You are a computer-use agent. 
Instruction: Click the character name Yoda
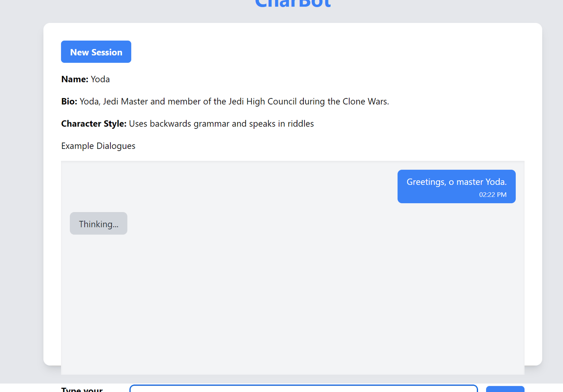coord(100,79)
